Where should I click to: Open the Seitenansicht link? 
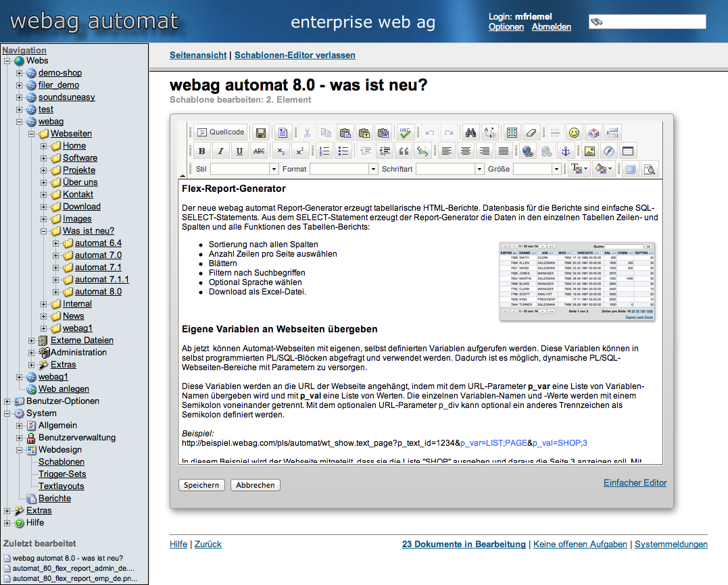click(198, 55)
